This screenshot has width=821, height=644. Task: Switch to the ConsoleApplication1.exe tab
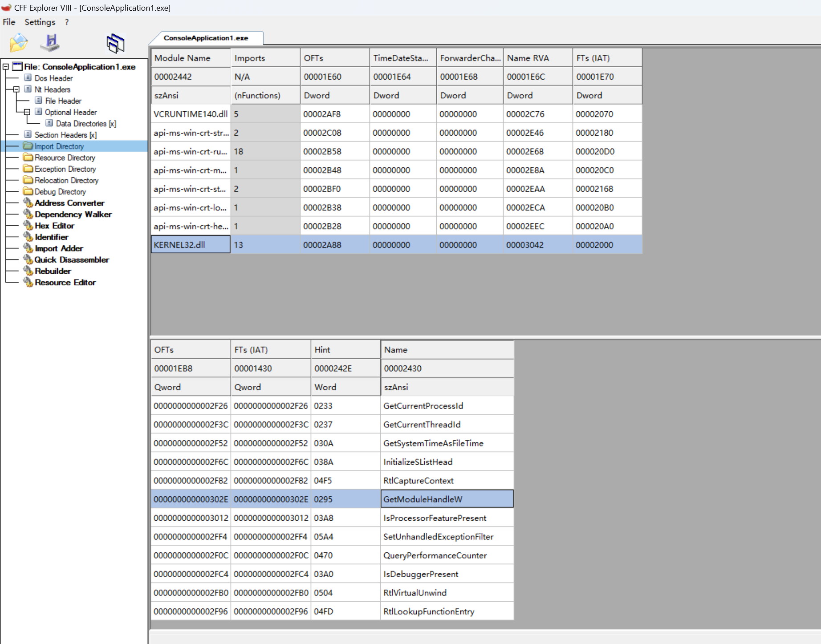tap(206, 38)
